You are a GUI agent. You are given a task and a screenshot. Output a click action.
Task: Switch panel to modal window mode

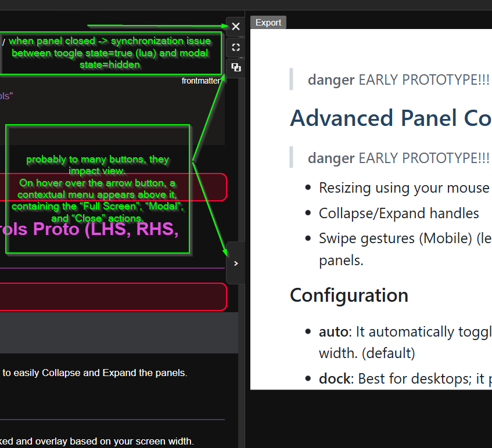coord(235,68)
